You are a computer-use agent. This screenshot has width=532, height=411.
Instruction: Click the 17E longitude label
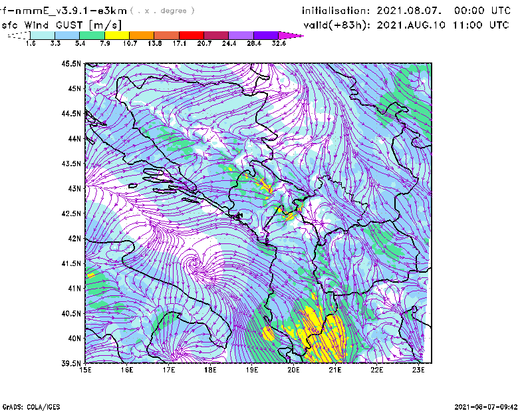[169, 370]
